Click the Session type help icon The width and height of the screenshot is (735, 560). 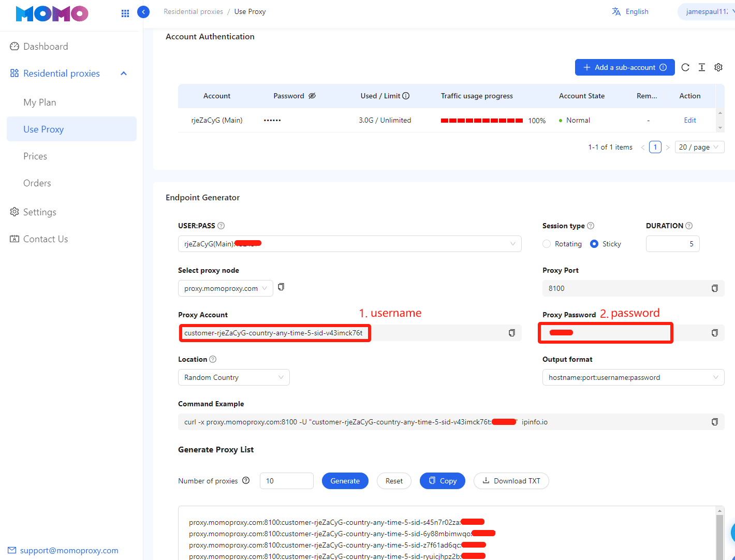tap(591, 226)
